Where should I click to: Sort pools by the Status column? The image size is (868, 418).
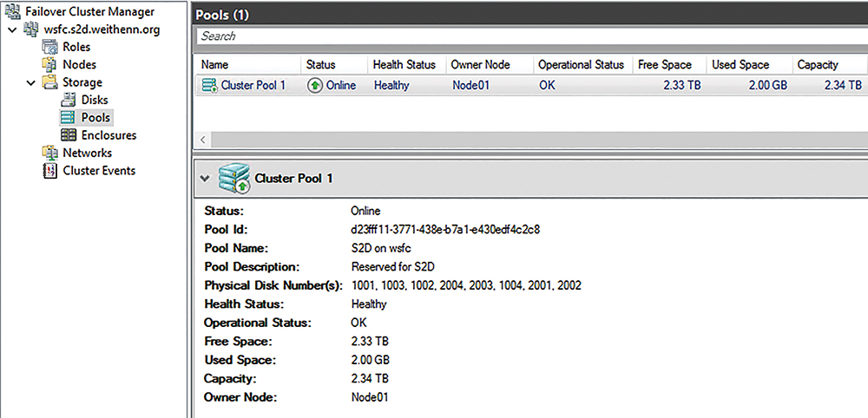click(x=333, y=65)
